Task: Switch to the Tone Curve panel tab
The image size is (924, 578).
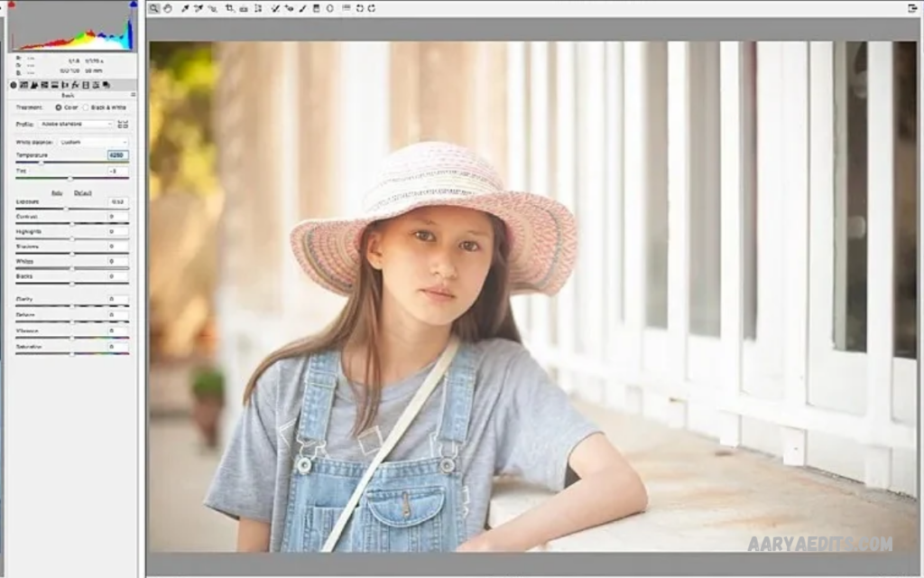Action: pyautogui.click(x=24, y=86)
